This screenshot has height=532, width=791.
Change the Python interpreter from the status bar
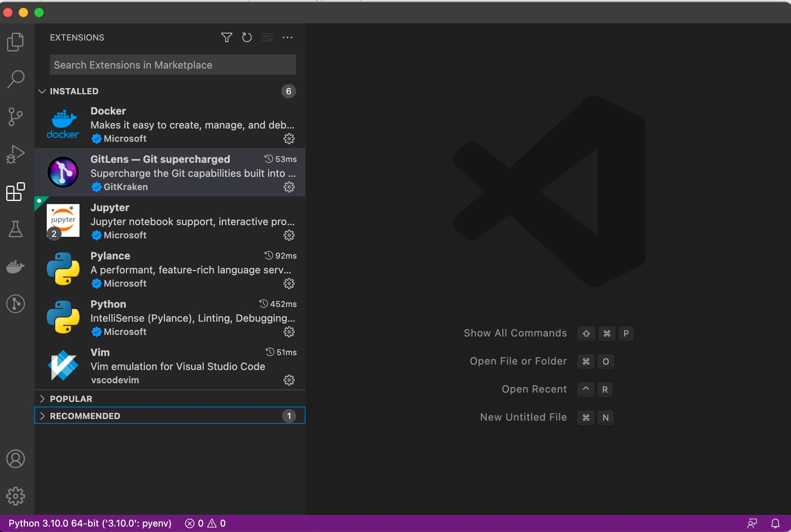[x=90, y=523]
